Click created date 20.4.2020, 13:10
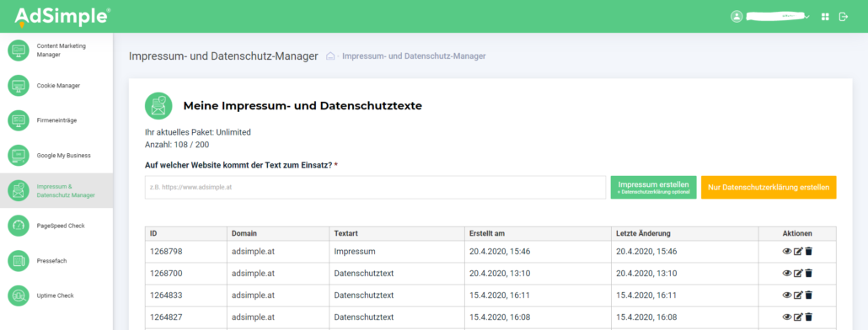Image resolution: width=868 pixels, height=330 pixels. coord(500,273)
